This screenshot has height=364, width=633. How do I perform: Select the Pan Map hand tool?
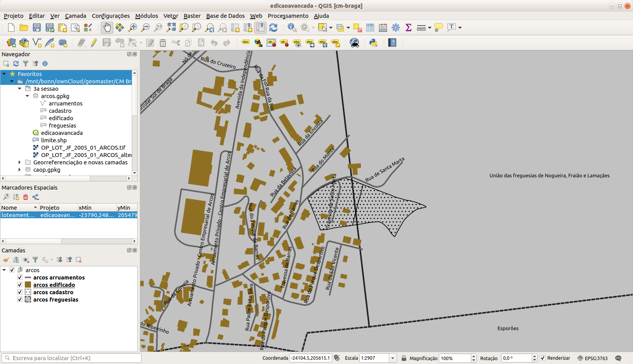[107, 28]
